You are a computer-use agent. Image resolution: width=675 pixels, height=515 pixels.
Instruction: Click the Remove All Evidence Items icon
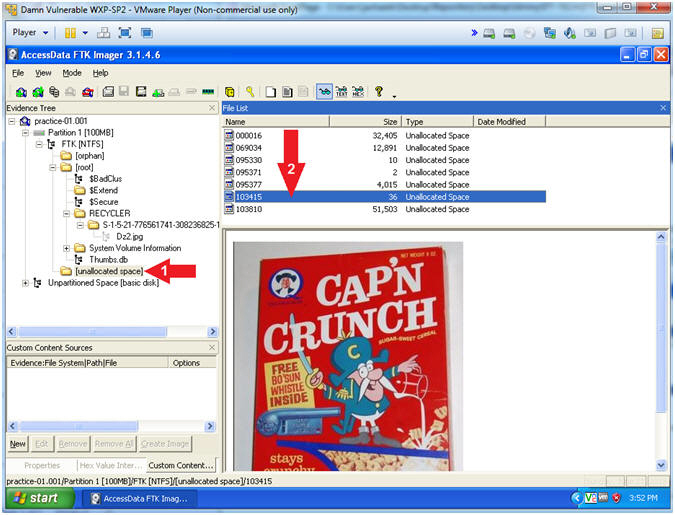pos(88,92)
